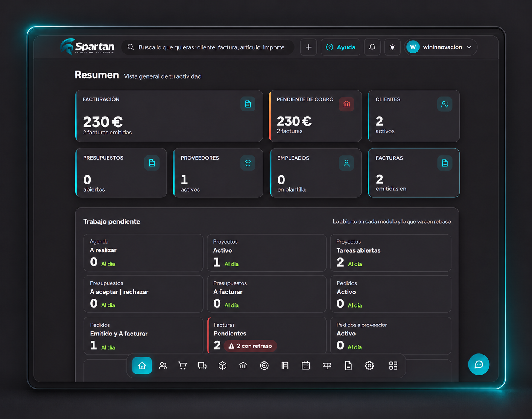Open the products box icon in dock

coord(222,366)
